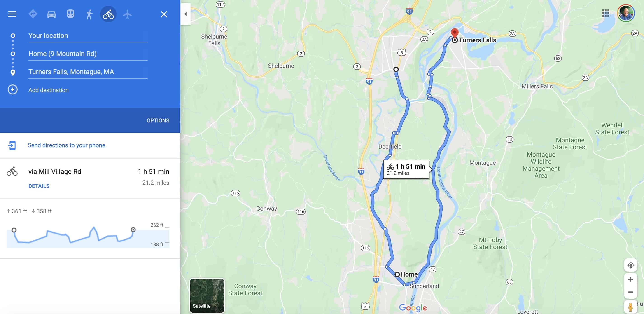Click the DETAILS link under route
644x314 pixels.
tap(39, 186)
